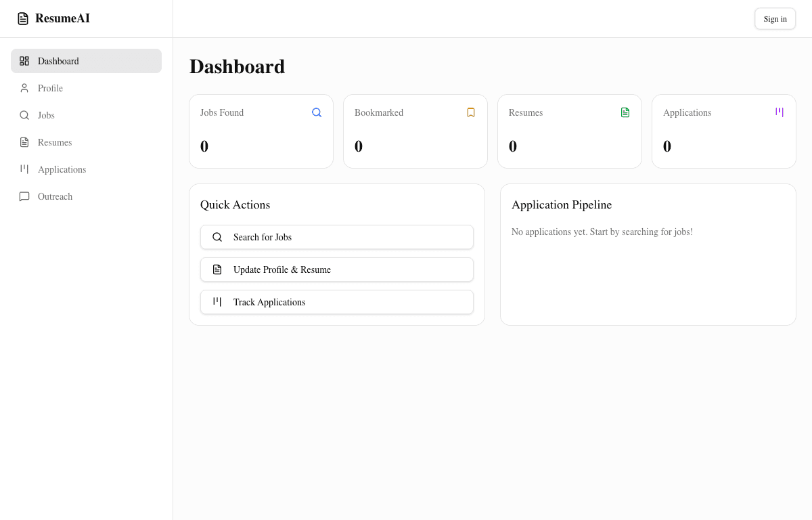Screen dimensions: 812x520
Task: Click the blue magnifier icon on Jobs Found card
Action: point(317,112)
